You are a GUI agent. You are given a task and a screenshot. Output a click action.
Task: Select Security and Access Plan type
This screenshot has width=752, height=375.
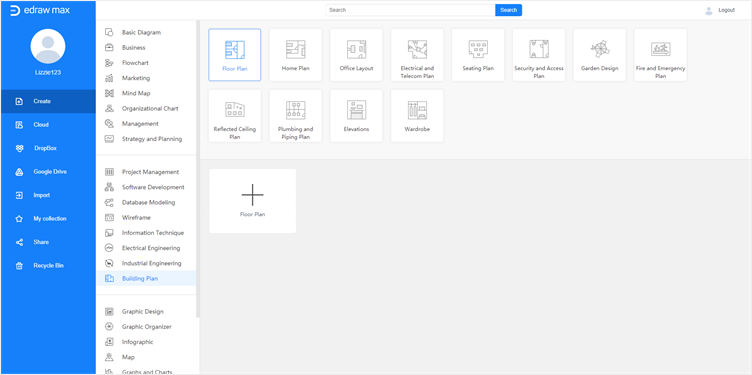[539, 55]
